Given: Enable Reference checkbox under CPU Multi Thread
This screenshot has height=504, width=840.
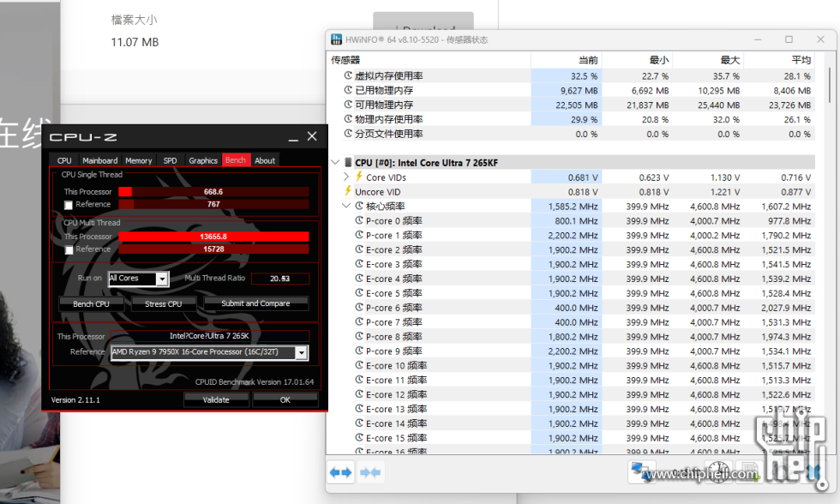Looking at the screenshot, I should pos(69,250).
